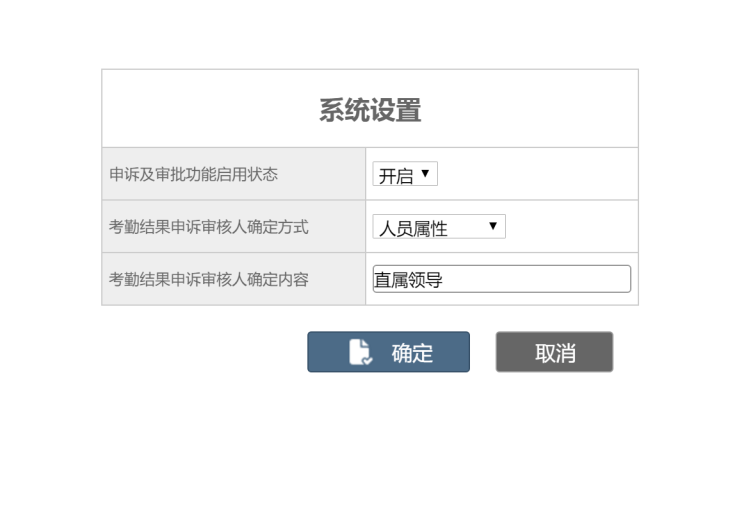Click the 考勤结果申诉审核人确定方式 label

[208, 227]
